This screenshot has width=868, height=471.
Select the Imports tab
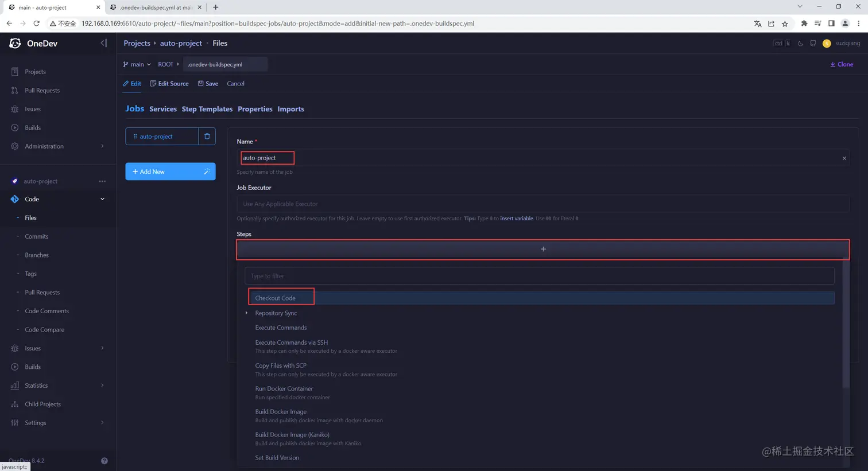[x=290, y=109]
